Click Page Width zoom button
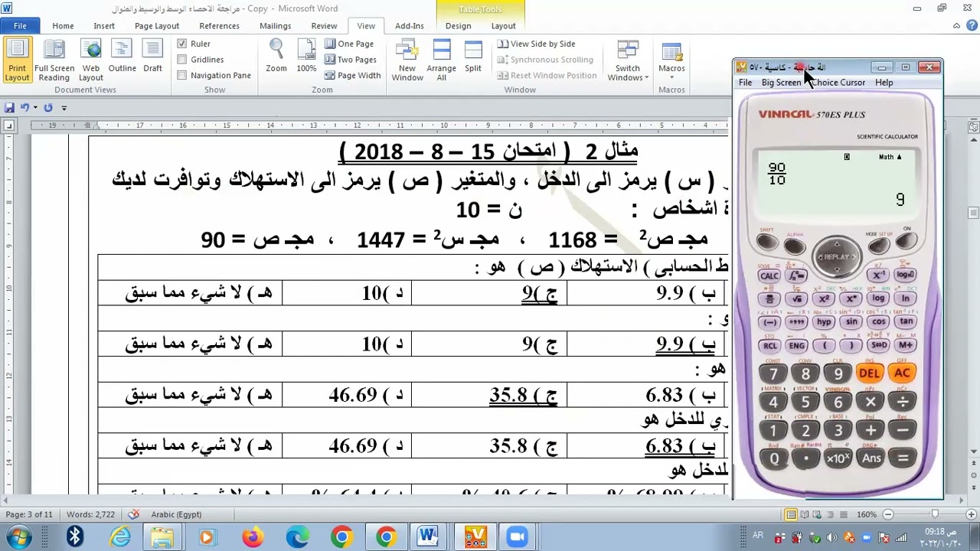Image resolution: width=980 pixels, height=551 pixels. pyautogui.click(x=352, y=75)
